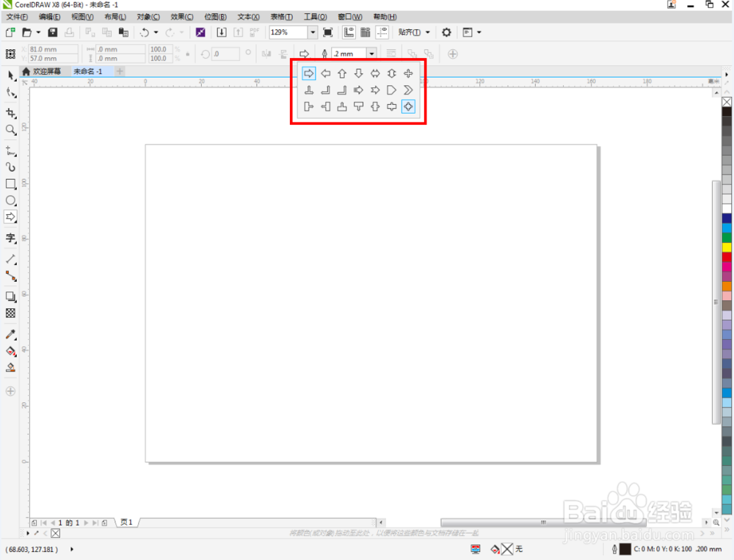Click the New document icon
The image size is (734, 560).
10,32
